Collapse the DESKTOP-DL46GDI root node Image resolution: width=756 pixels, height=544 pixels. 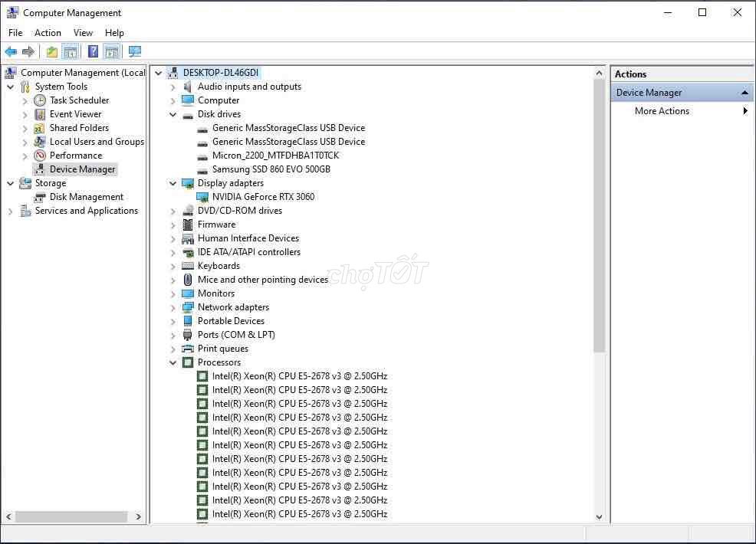click(159, 73)
